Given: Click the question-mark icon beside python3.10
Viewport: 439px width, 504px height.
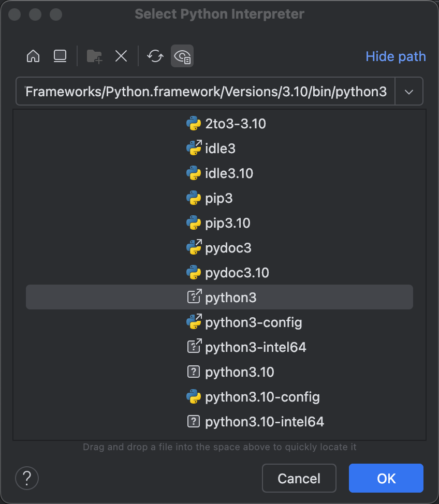Looking at the screenshot, I should (194, 372).
